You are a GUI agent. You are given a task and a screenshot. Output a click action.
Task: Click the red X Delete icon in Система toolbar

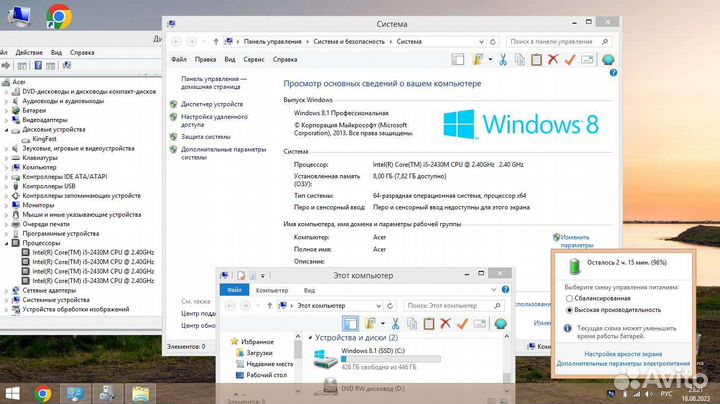(x=553, y=59)
